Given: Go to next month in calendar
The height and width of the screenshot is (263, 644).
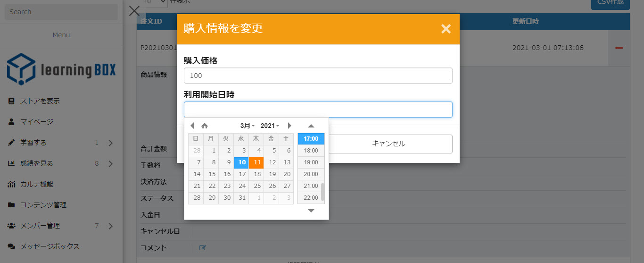Looking at the screenshot, I should click(x=289, y=126).
